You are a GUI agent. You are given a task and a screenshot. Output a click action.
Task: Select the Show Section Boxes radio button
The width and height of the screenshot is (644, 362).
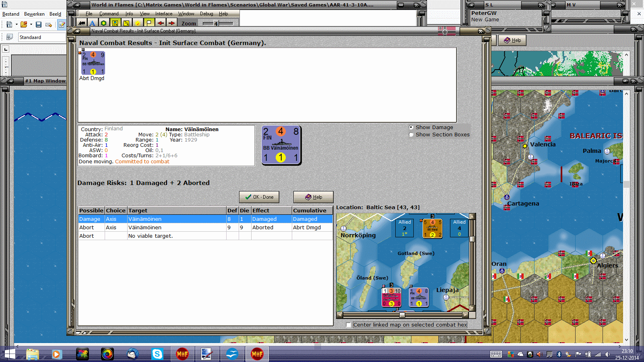click(411, 134)
